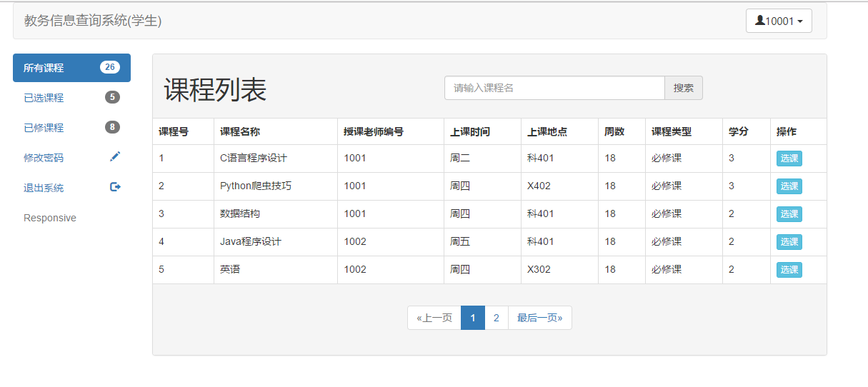868x387 pixels.
Task: Click 选课 for Java程序设计
Action: tap(789, 242)
